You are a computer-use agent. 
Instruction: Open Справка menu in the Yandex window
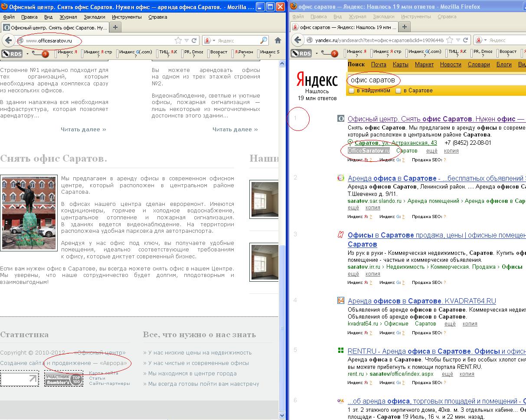[x=447, y=16]
